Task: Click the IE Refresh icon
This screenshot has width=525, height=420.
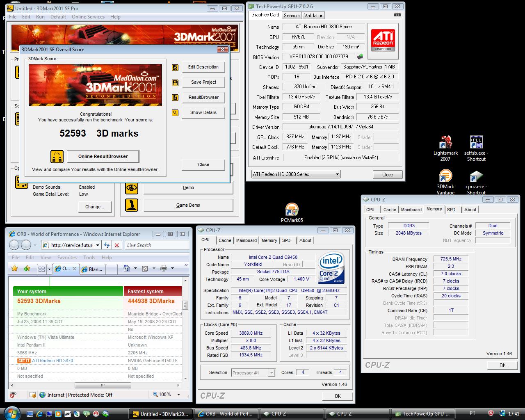Action: [107, 245]
